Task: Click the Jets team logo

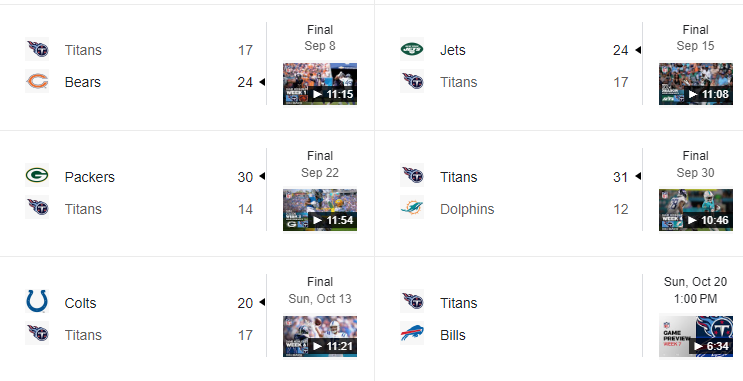Action: click(412, 49)
